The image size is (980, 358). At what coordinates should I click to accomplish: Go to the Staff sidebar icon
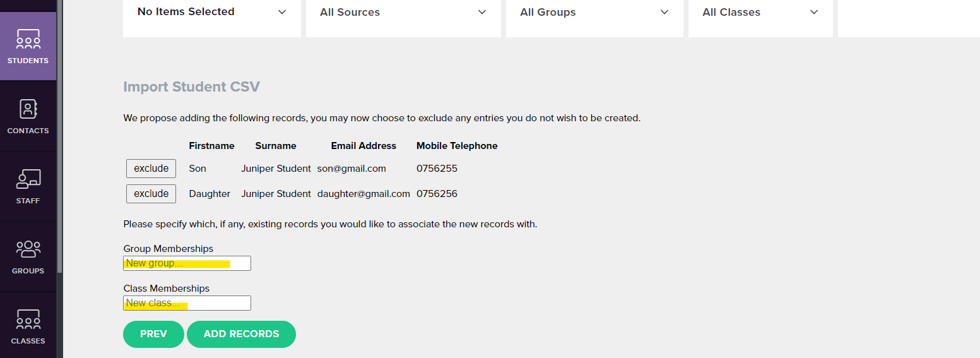pos(28,179)
